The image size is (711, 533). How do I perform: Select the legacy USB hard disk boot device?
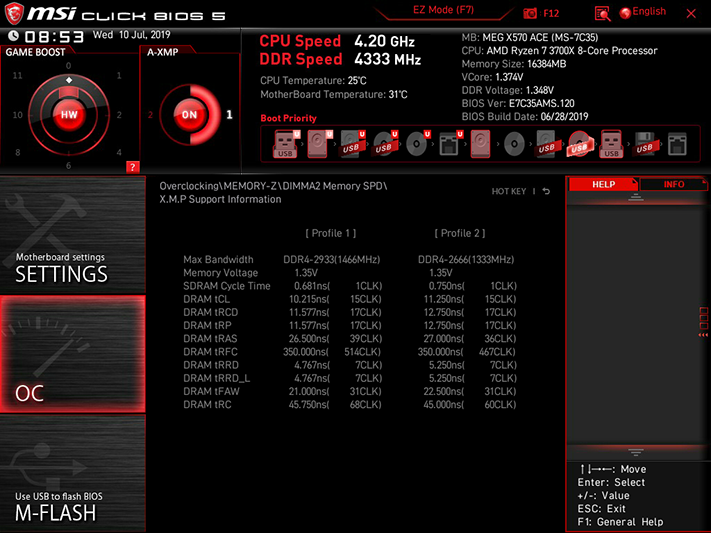(546, 144)
